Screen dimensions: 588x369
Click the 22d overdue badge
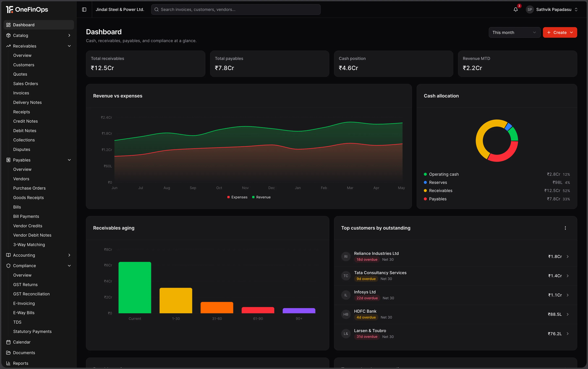367,298
